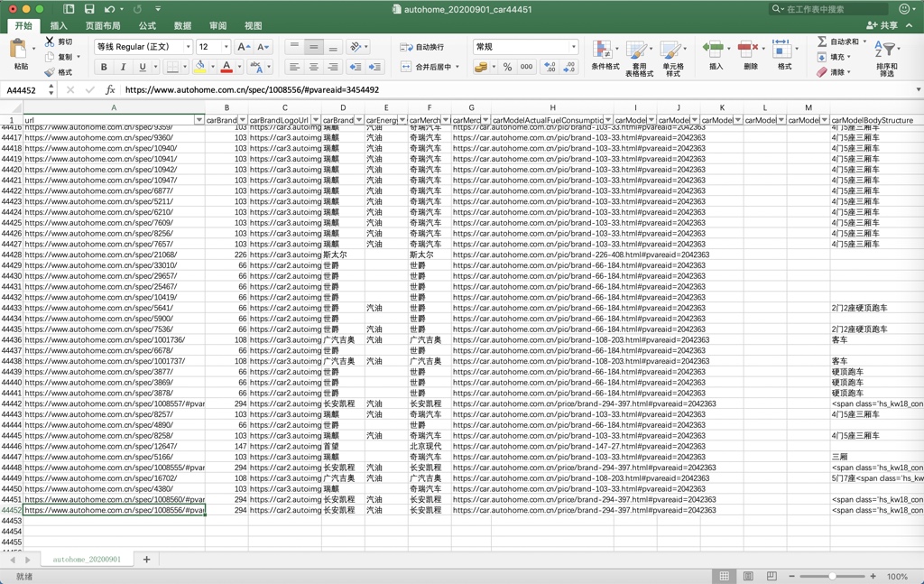
Task: Open Conditional Formatting (条件格式)
Action: (x=605, y=56)
